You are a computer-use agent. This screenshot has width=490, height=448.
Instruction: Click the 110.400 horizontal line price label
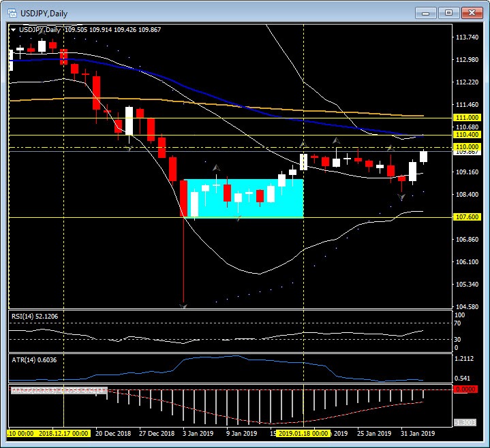coord(467,135)
